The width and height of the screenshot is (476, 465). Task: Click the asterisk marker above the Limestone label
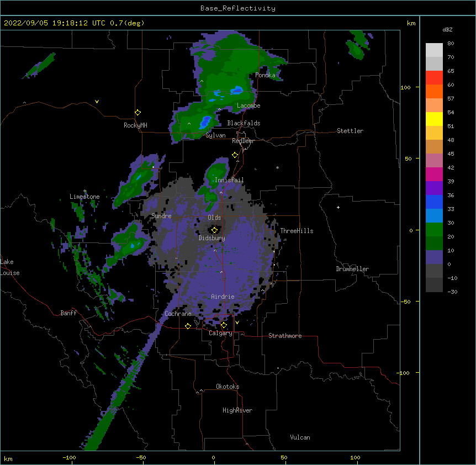pos(85,191)
